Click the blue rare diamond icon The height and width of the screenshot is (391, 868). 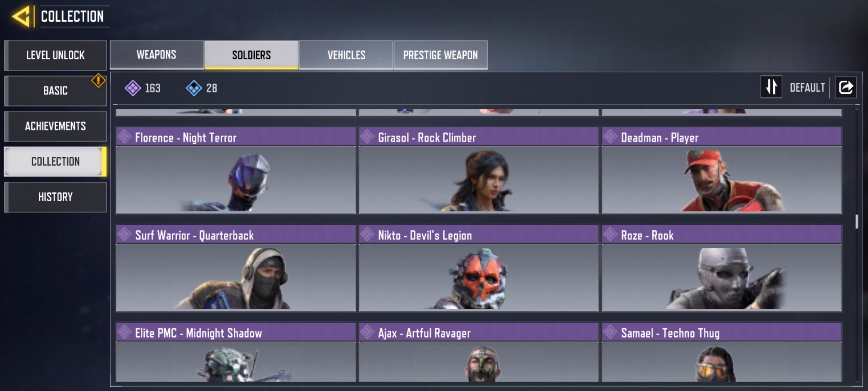click(x=194, y=88)
